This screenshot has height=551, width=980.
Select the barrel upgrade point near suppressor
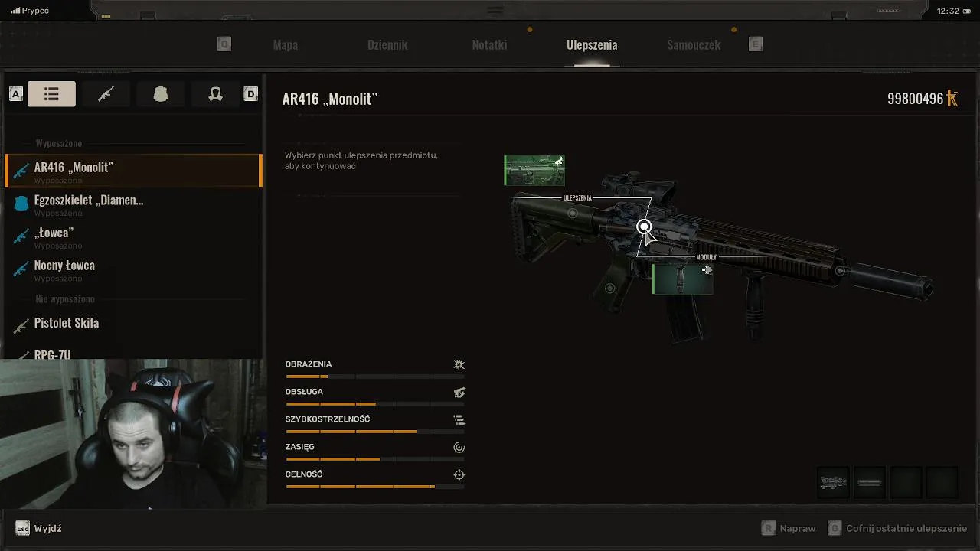(x=841, y=271)
